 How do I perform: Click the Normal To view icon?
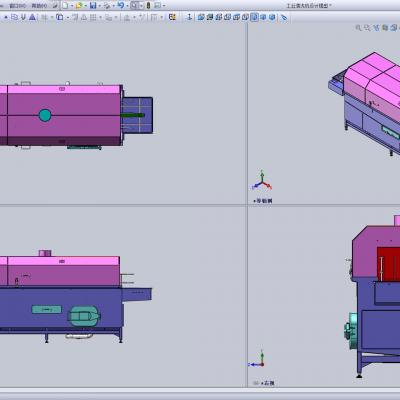[x=284, y=17]
